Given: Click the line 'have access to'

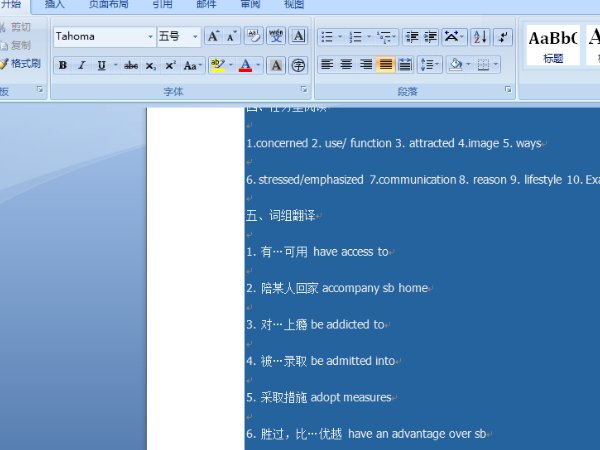Looking at the screenshot, I should (351, 252).
